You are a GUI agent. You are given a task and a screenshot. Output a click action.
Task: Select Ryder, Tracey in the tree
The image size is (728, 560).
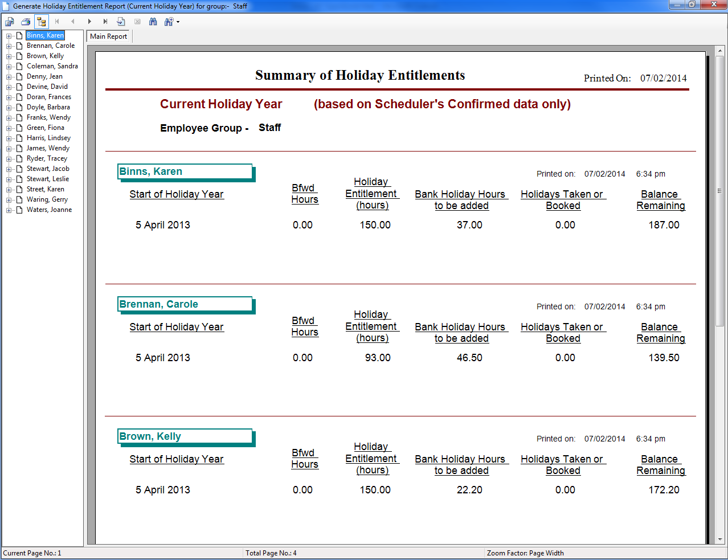(47, 158)
